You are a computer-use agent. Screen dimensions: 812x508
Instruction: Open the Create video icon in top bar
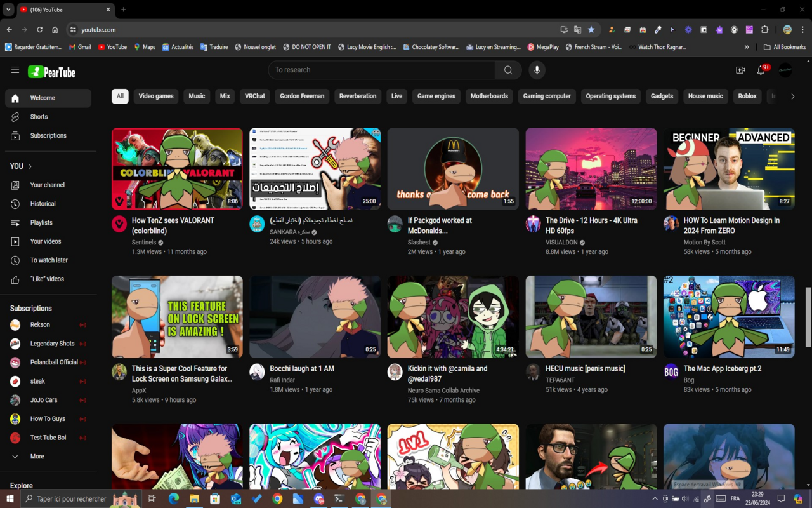coord(740,70)
